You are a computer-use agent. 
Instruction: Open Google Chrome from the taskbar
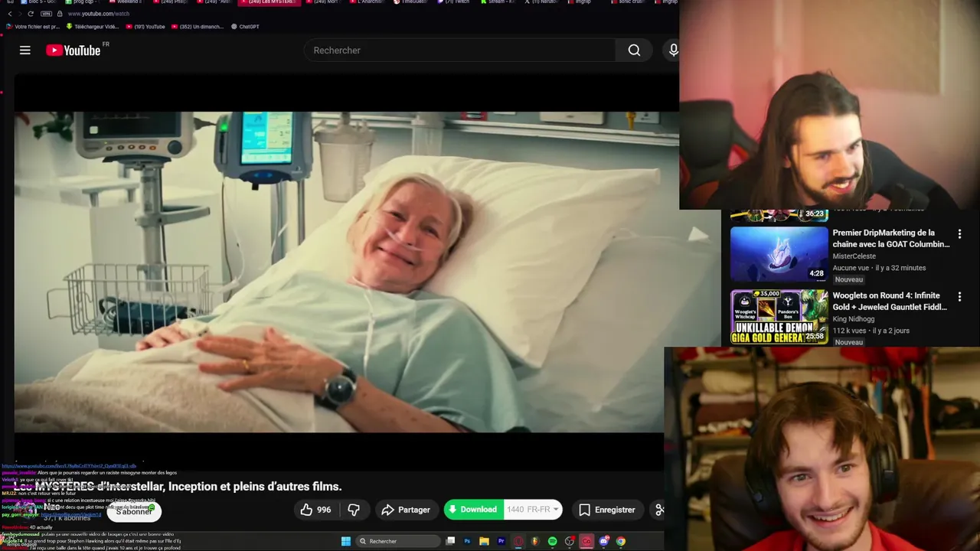[x=621, y=541]
